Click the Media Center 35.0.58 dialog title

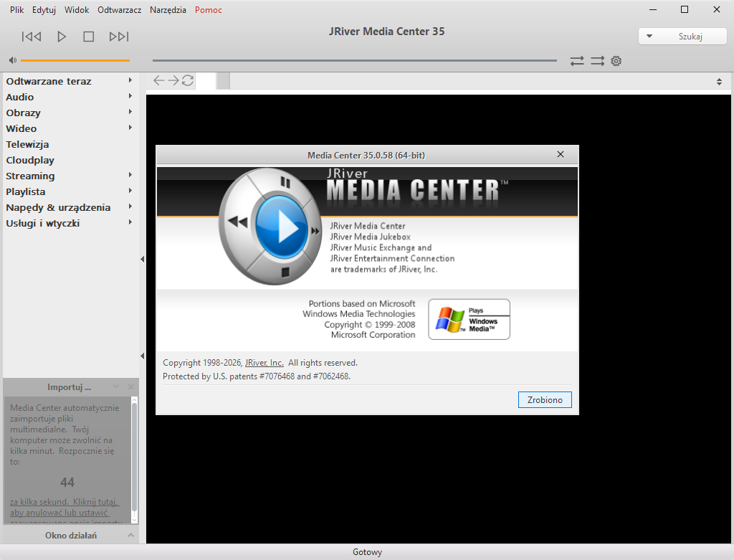tap(366, 156)
